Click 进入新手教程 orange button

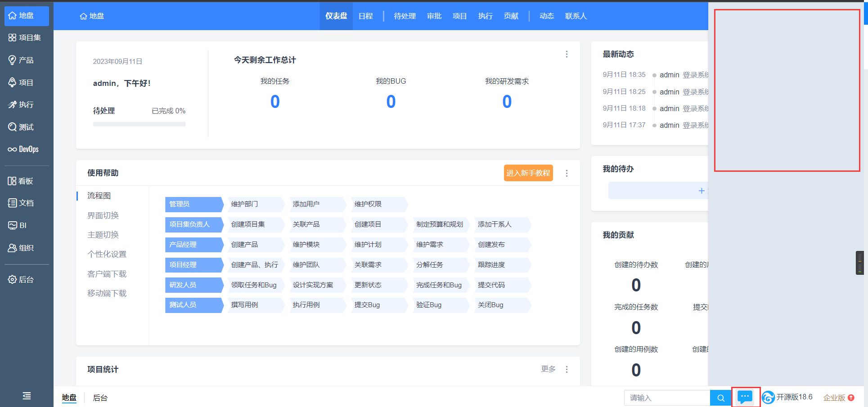[528, 173]
